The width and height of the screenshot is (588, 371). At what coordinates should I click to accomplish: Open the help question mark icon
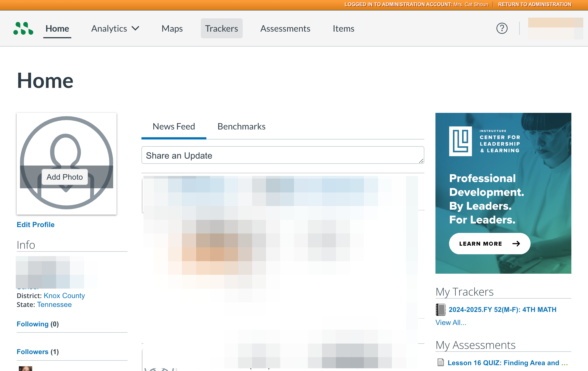click(502, 28)
